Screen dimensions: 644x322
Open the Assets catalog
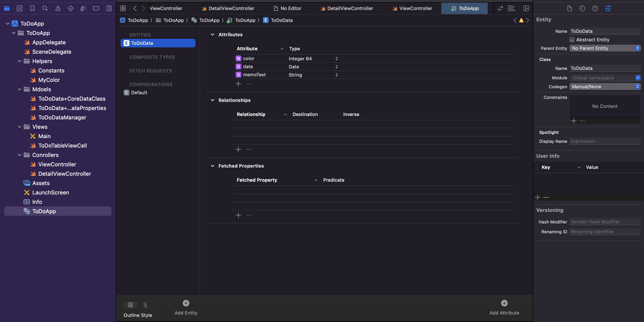point(41,183)
